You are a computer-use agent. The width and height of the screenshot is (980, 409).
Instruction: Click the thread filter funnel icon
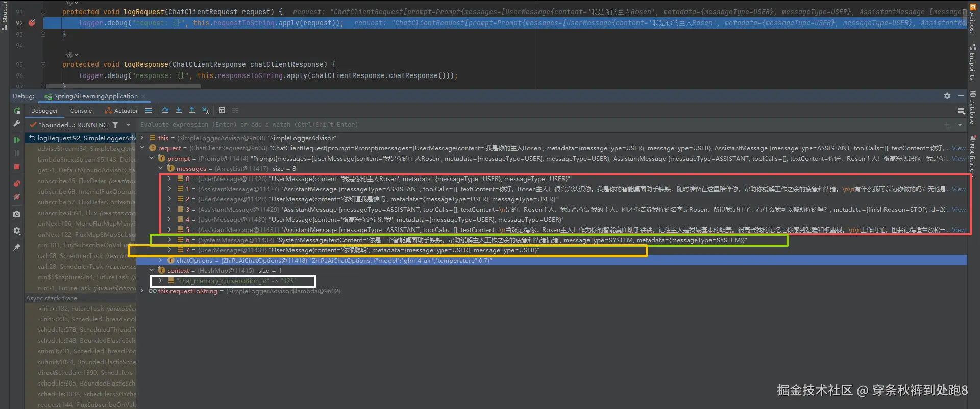115,125
